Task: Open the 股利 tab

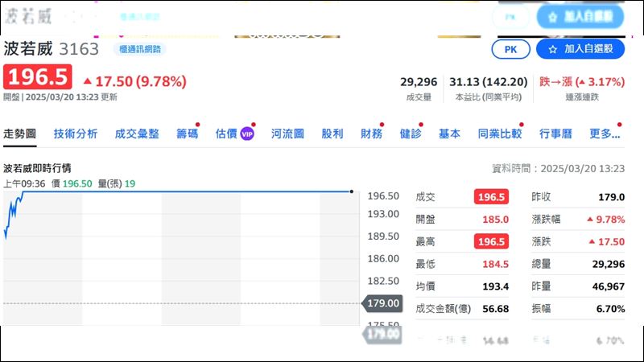Action: pyautogui.click(x=332, y=134)
